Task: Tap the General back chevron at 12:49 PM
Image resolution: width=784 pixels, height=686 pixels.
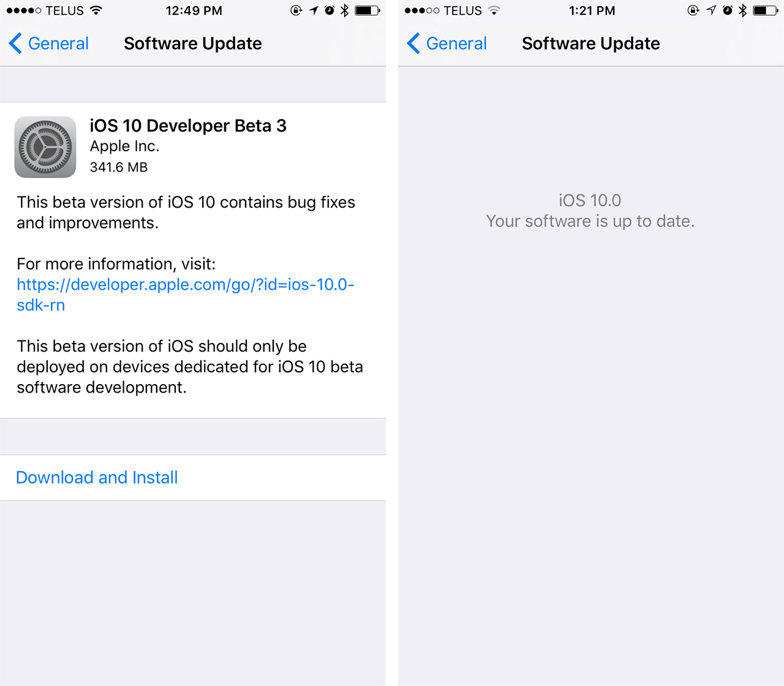Action: 16,43
